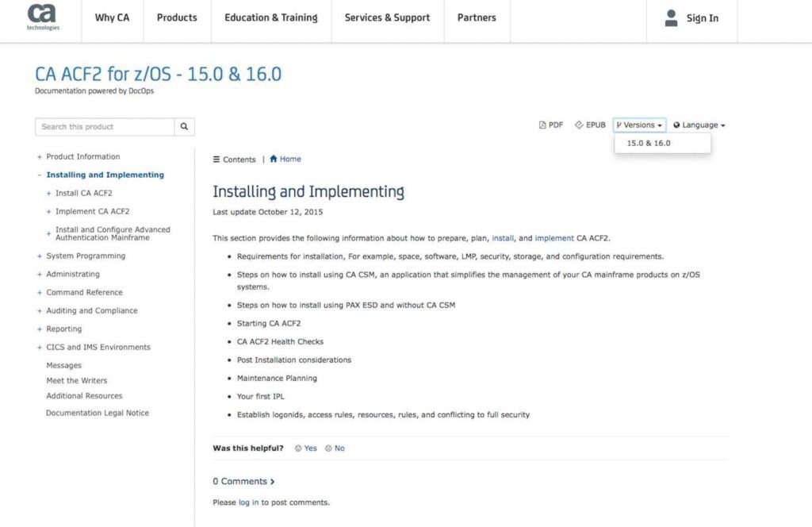Open the Messages sidebar link

[63, 366]
